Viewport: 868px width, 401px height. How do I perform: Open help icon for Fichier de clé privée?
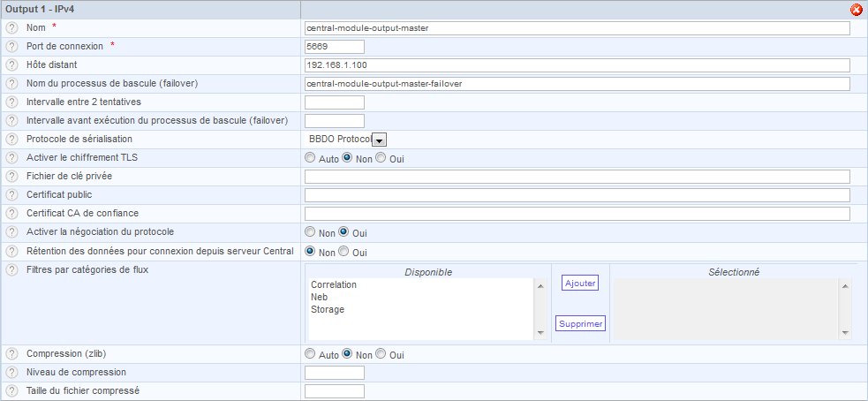pyautogui.click(x=11, y=176)
